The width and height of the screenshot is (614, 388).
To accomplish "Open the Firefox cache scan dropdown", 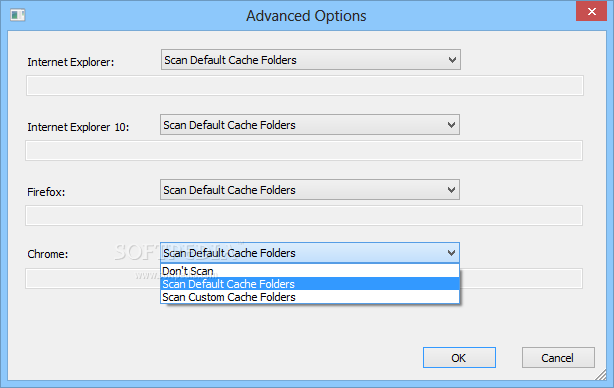I will click(x=310, y=190).
